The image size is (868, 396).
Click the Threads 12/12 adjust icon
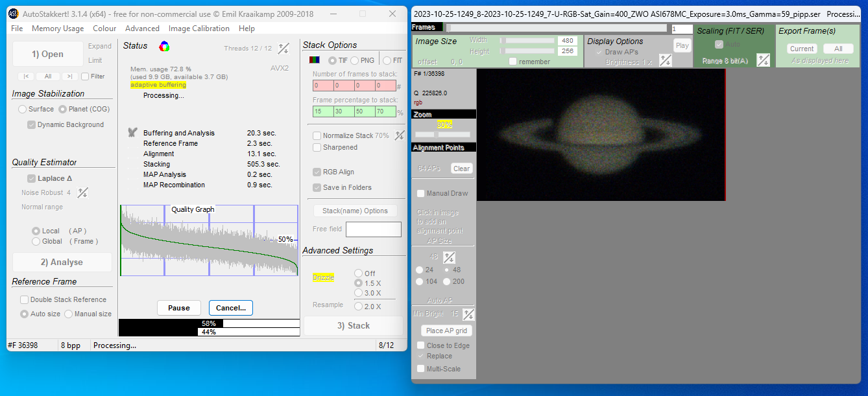tap(283, 48)
